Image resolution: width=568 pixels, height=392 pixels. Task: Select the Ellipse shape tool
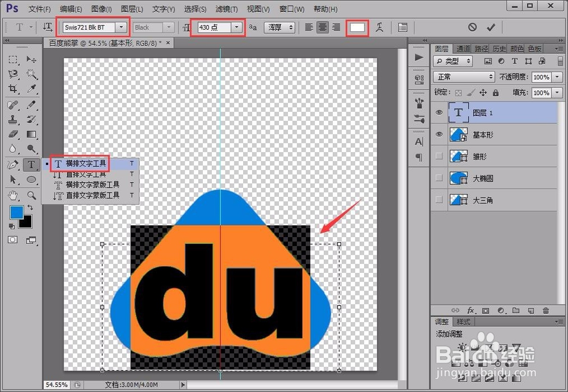(31, 179)
